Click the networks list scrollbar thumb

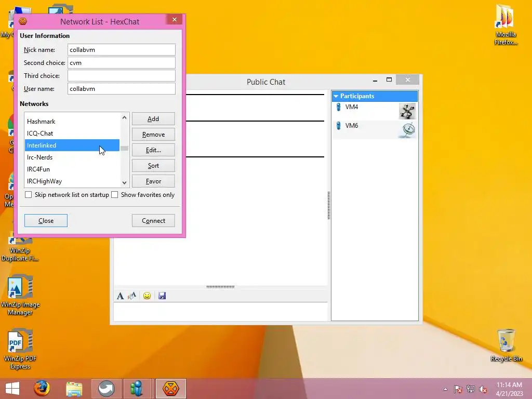(124, 148)
